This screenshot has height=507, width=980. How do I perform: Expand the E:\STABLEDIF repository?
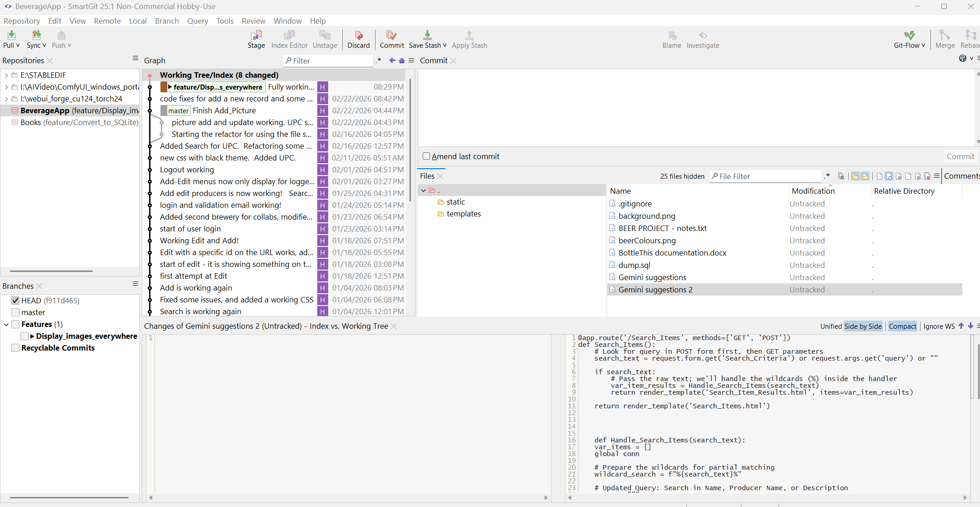(x=6, y=75)
